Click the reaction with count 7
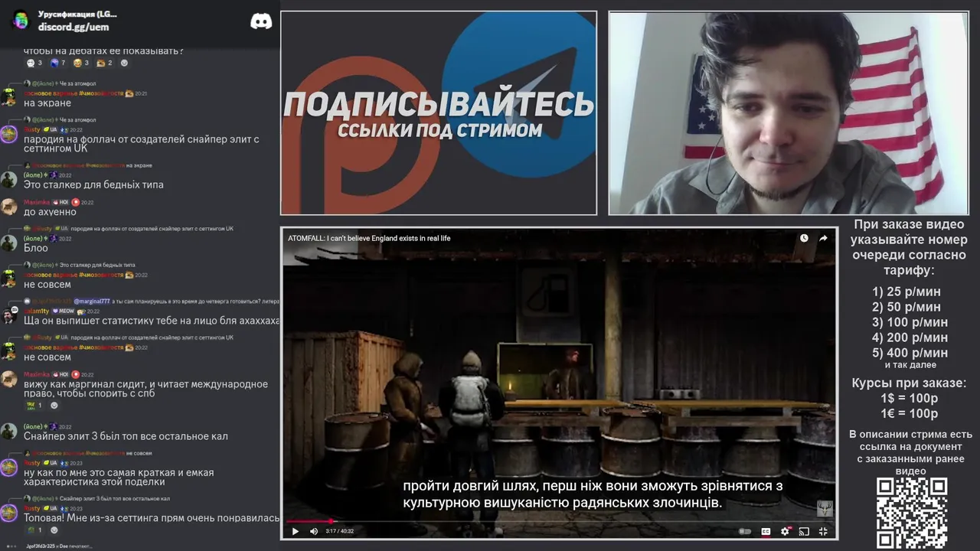Image resolution: width=980 pixels, height=551 pixels. [x=57, y=63]
